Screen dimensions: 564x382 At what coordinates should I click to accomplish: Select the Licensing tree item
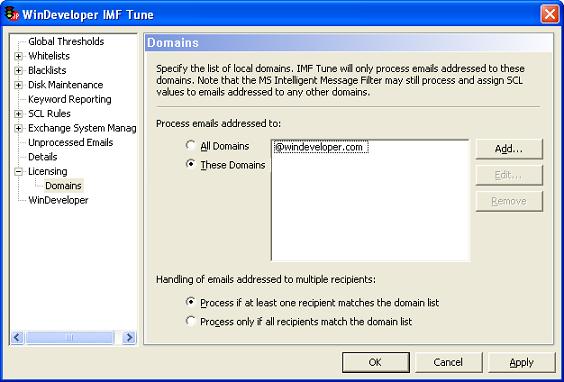(x=47, y=171)
